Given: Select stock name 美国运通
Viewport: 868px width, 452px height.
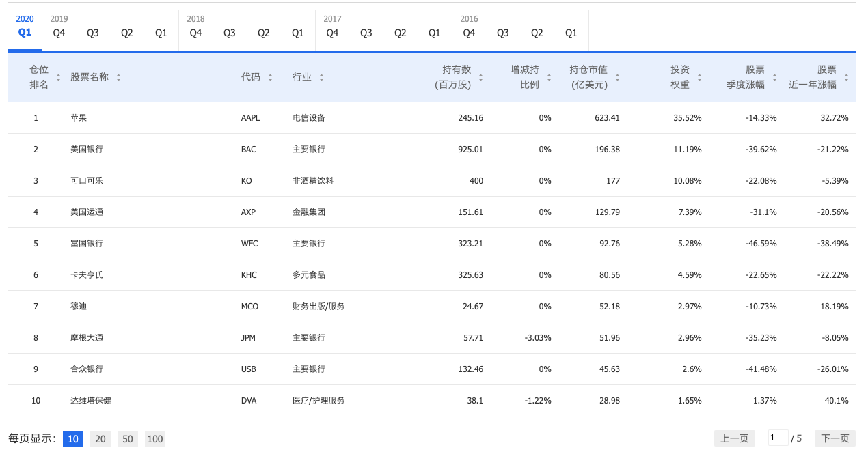Looking at the screenshot, I should tap(87, 212).
